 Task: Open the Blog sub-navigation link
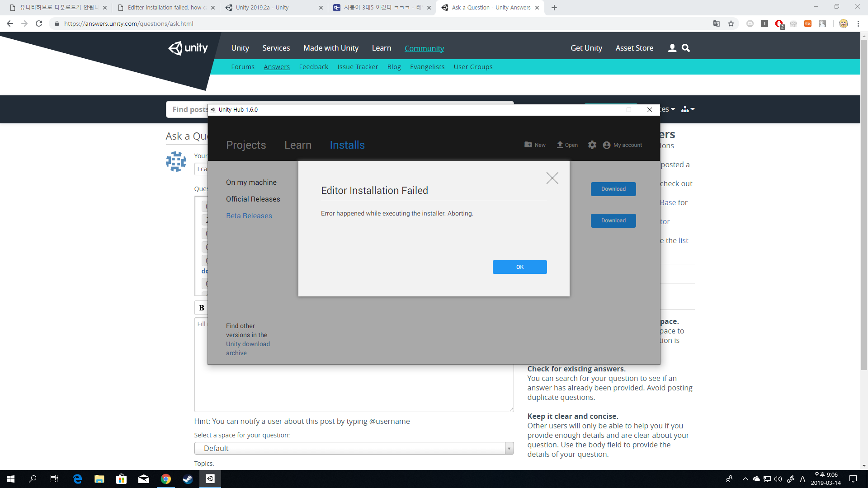pyautogui.click(x=394, y=67)
